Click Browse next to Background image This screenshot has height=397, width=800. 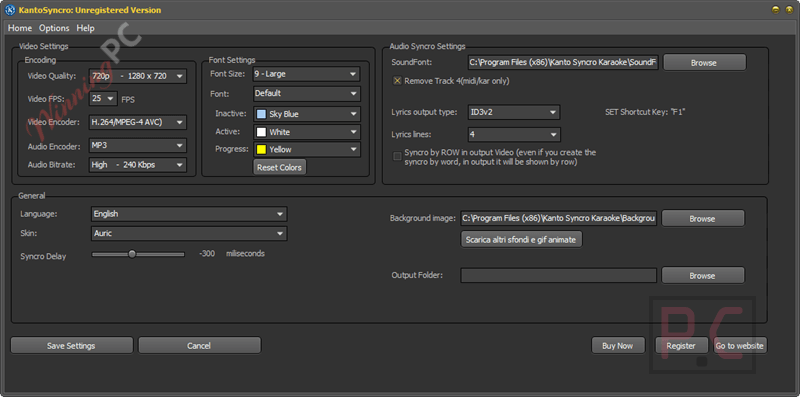click(x=703, y=218)
